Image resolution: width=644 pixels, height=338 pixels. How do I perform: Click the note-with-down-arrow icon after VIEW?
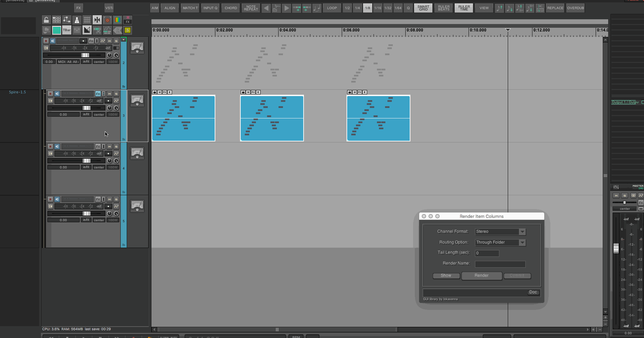(509, 8)
